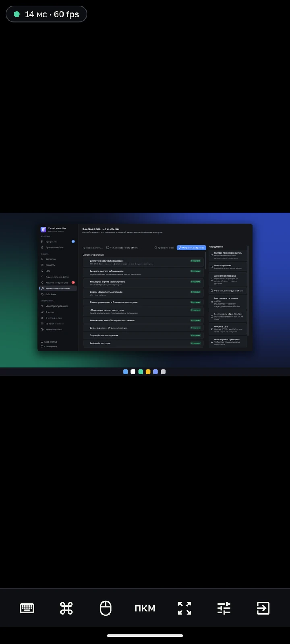The image size is (290, 644).
Task: Click В порядке badge for Рабочий стол скрыт
Action: 195,343
